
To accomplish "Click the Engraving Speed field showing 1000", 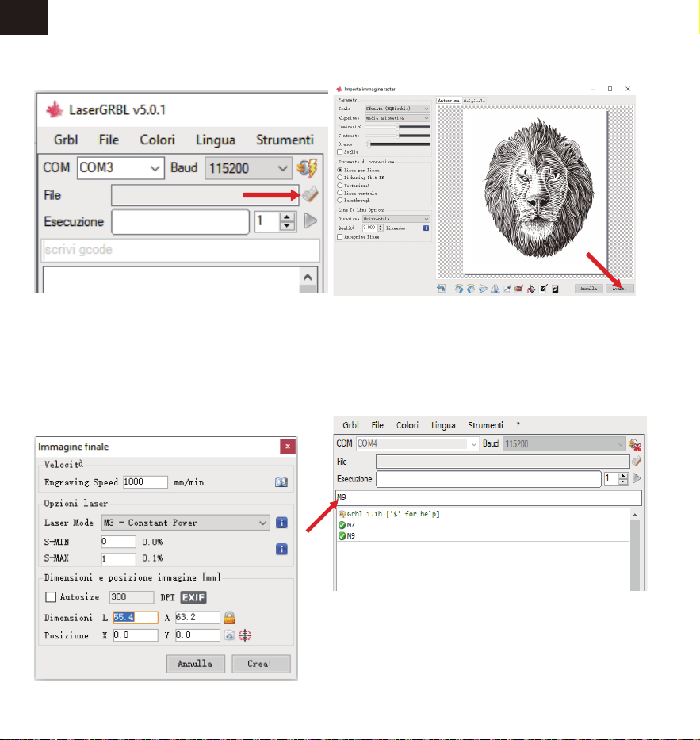I will pos(145,482).
